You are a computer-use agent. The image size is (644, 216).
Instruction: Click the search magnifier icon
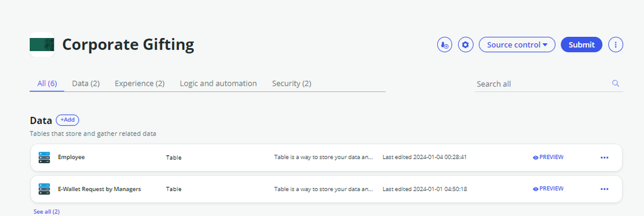[x=615, y=83]
